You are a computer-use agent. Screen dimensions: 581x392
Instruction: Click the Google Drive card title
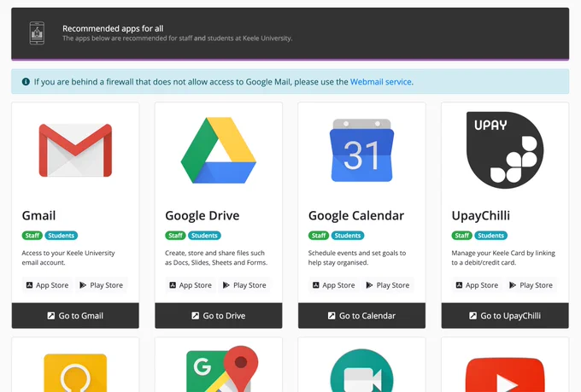point(202,215)
